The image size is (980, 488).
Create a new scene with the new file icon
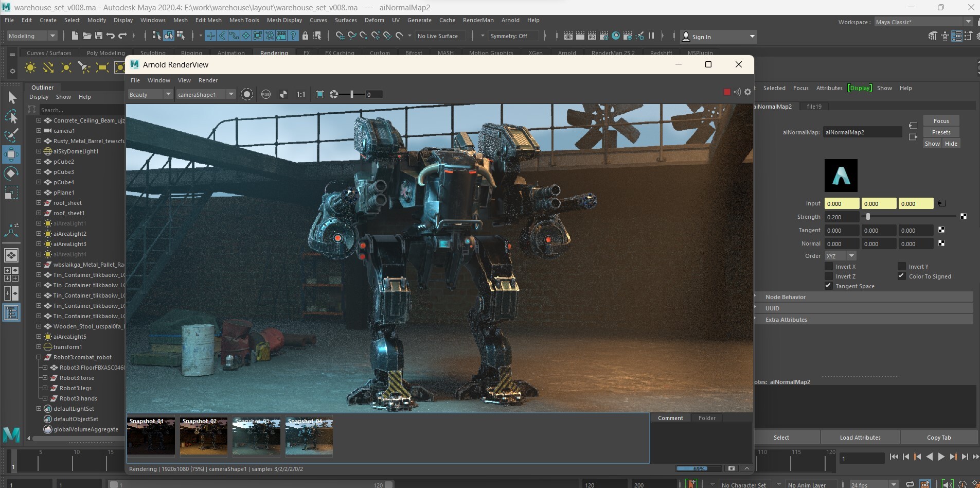pyautogui.click(x=75, y=36)
